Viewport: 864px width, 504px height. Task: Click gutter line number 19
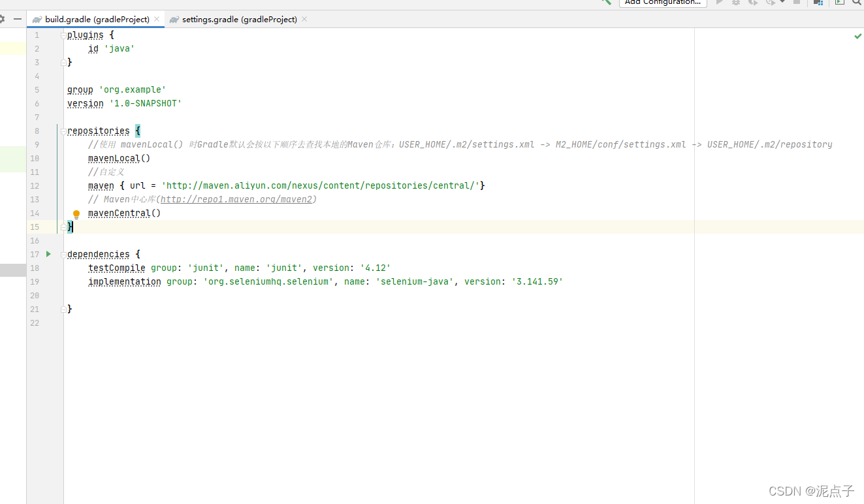[x=35, y=281]
